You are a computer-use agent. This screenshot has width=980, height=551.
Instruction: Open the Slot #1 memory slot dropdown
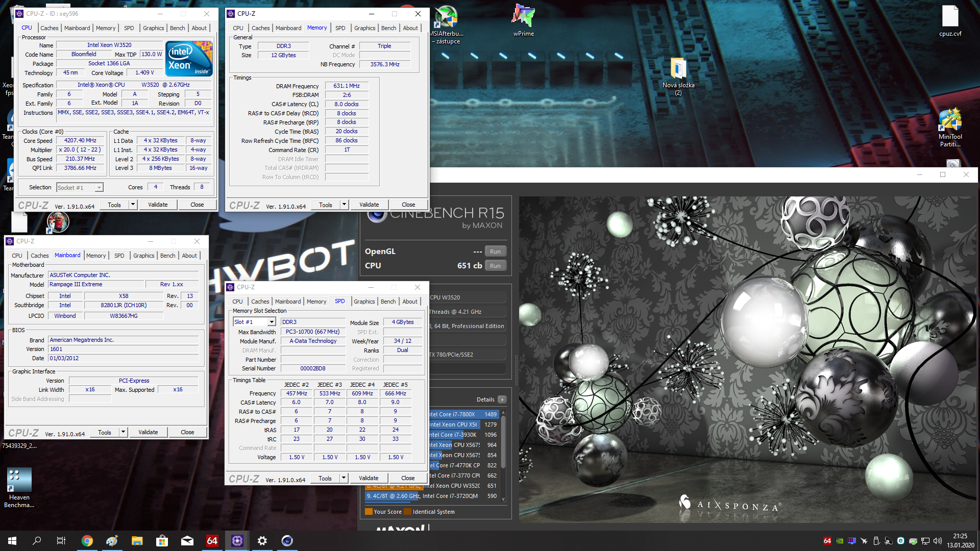(254, 322)
